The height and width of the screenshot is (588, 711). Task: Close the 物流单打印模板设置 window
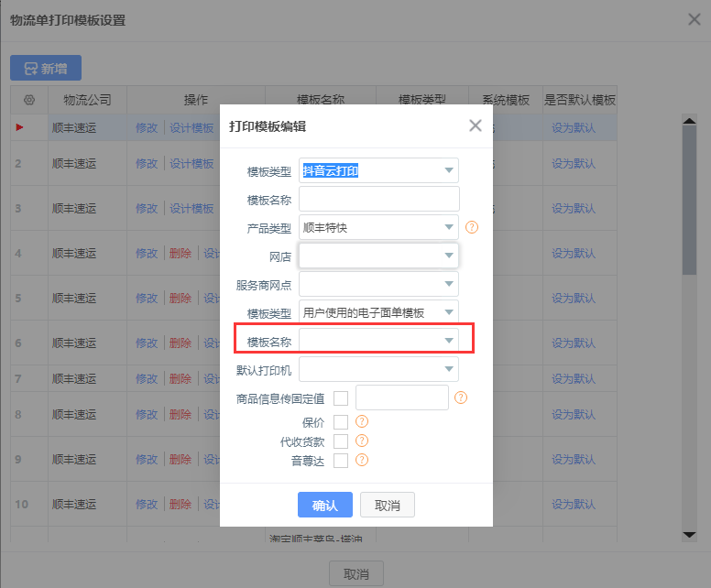tap(695, 19)
